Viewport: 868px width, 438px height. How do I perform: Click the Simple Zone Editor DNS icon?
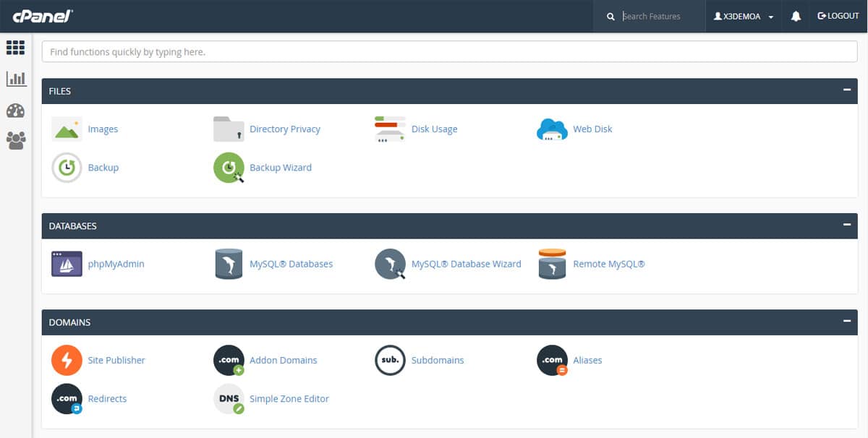point(229,398)
